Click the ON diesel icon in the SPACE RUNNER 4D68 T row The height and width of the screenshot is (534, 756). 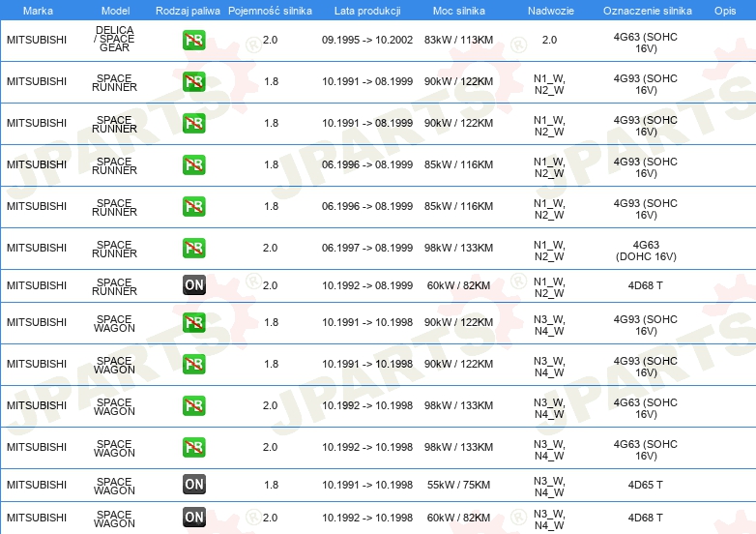pyautogui.click(x=193, y=285)
